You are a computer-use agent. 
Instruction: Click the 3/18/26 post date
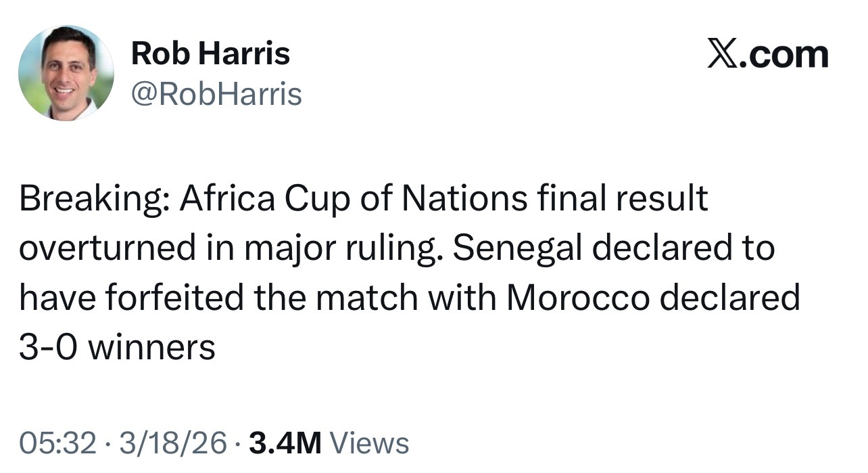[172, 443]
